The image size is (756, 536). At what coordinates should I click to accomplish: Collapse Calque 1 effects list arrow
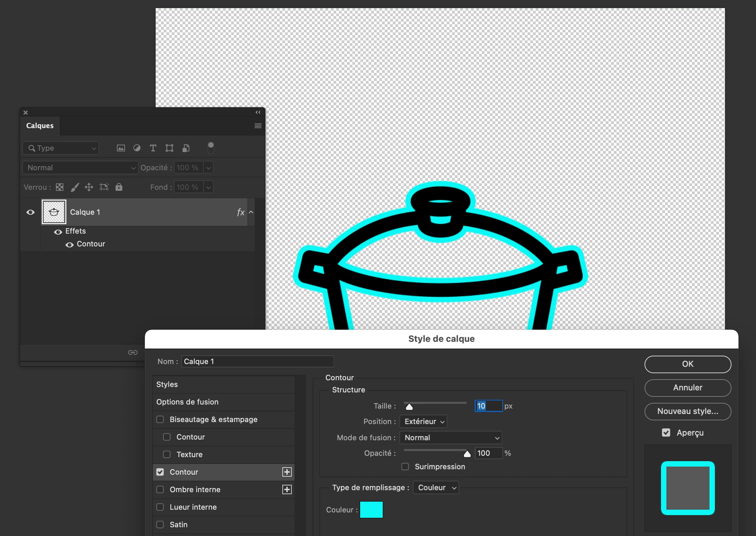[x=251, y=212]
